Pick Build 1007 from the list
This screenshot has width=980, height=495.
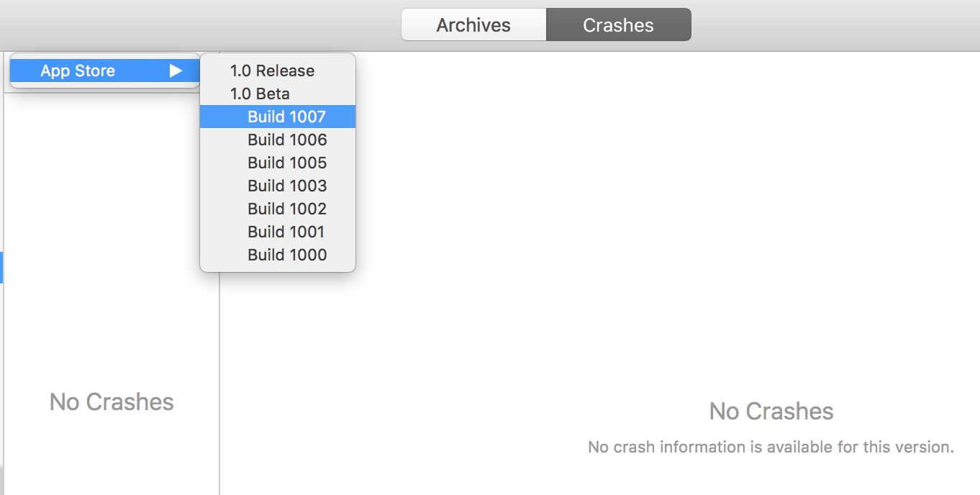[x=286, y=117]
